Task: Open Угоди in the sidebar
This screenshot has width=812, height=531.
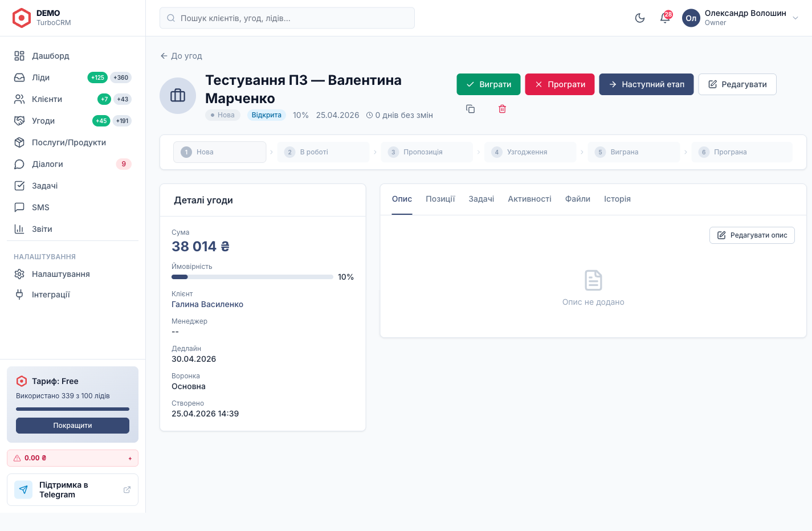Action: click(72, 121)
